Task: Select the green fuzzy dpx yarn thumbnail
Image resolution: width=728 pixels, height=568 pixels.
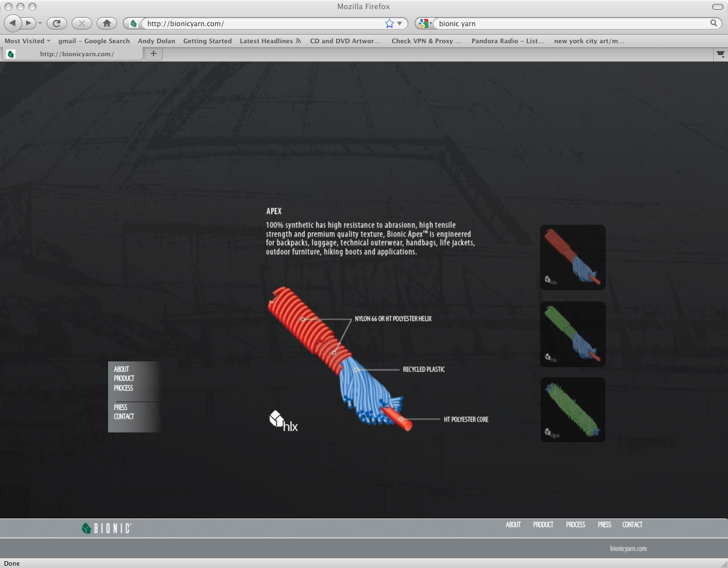Action: pos(573,410)
